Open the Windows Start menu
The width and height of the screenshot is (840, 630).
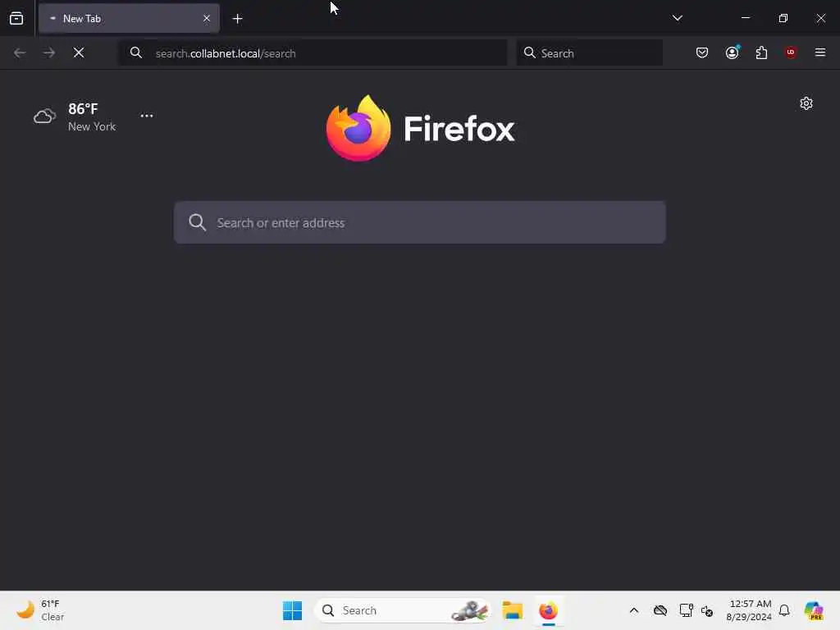(293, 610)
